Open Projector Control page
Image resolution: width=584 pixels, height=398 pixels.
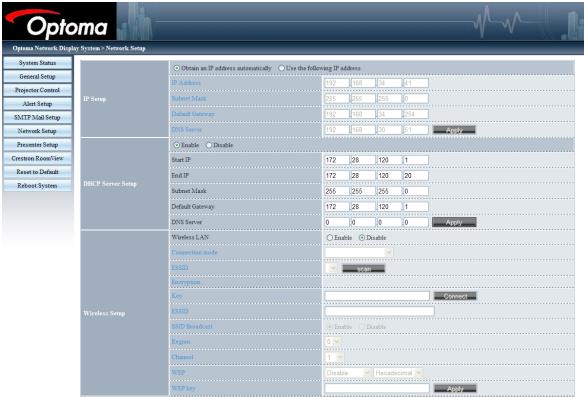pyautogui.click(x=37, y=90)
